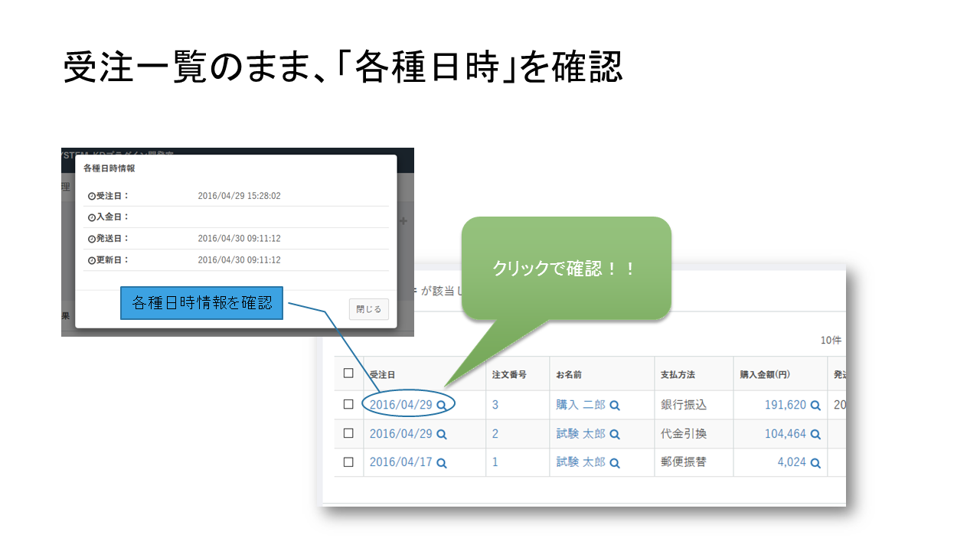This screenshot has height=551, width=980.
Task: Click clock icon beside 入金日 in dialog
Action: pyautogui.click(x=92, y=217)
